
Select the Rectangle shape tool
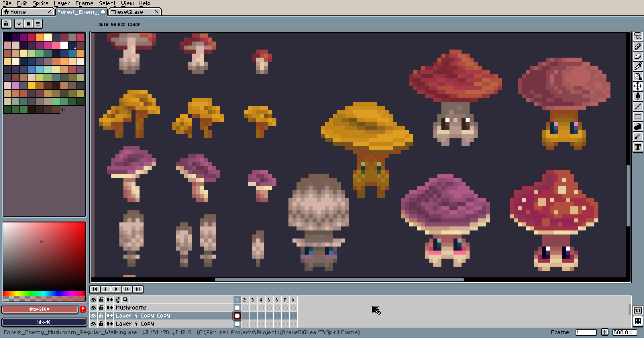[x=638, y=117]
